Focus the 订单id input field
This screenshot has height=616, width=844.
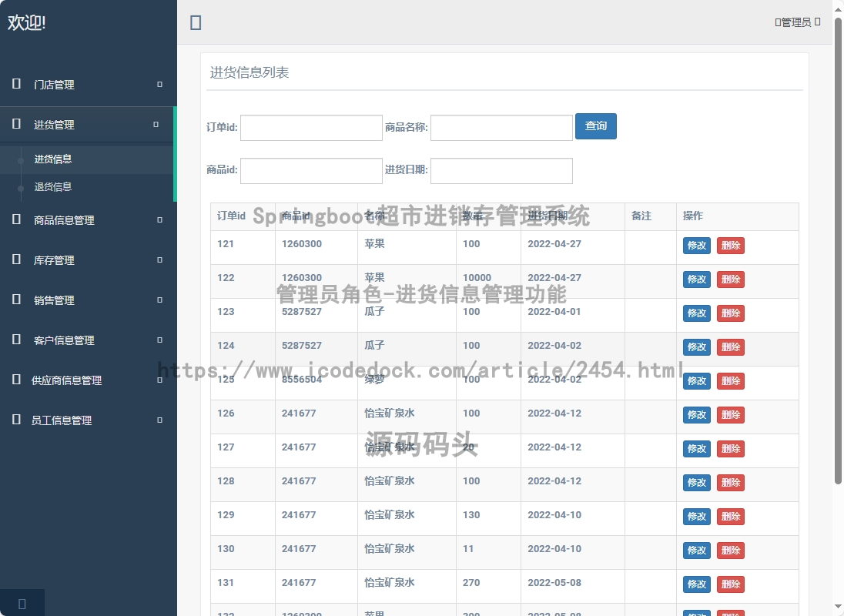(x=311, y=128)
